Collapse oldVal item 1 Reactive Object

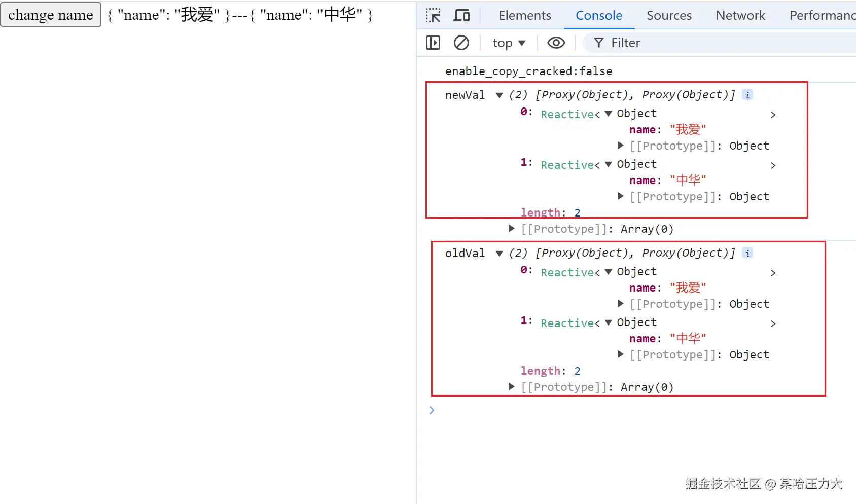tap(609, 322)
